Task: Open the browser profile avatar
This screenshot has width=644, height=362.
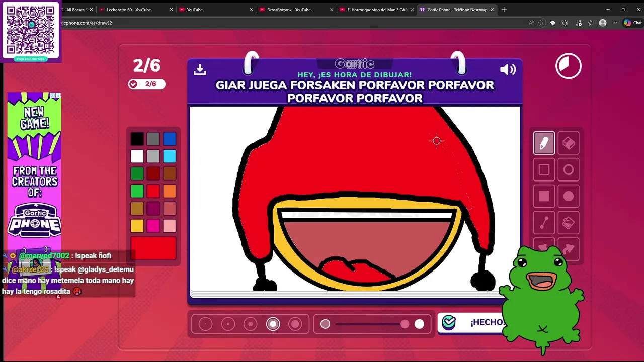Action: coord(603,23)
